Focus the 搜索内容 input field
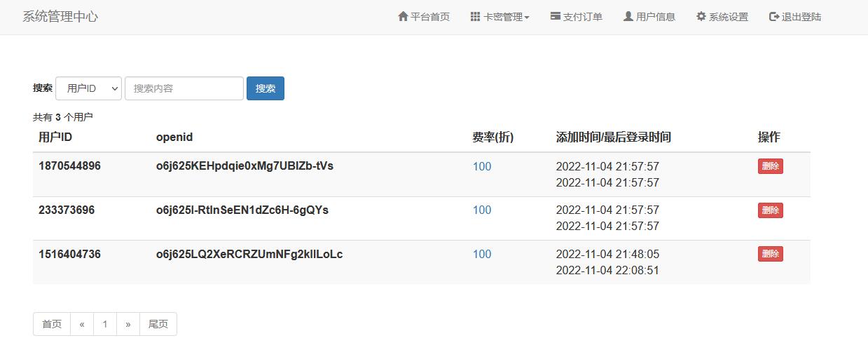Image resolution: width=868 pixels, height=364 pixels. 184,88
